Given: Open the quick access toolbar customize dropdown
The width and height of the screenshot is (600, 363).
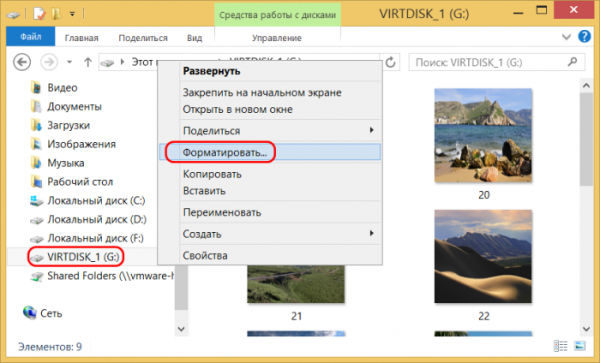Looking at the screenshot, I should click(x=72, y=15).
